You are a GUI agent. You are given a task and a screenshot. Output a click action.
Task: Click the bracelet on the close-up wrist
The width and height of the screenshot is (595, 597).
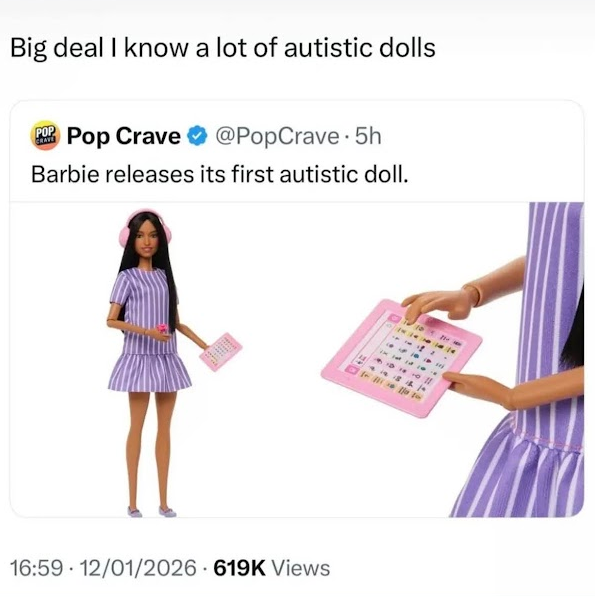click(x=474, y=295)
